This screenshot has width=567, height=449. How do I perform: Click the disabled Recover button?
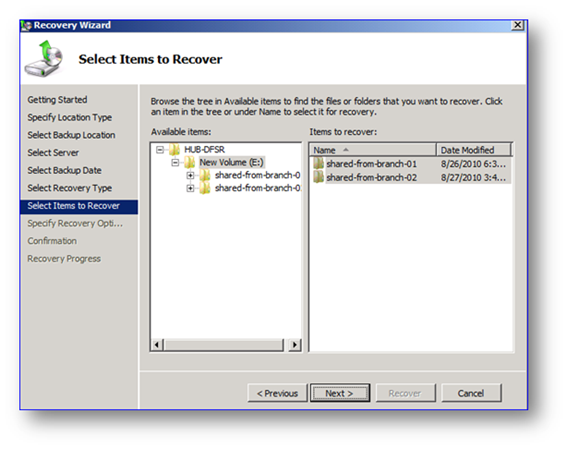(406, 393)
